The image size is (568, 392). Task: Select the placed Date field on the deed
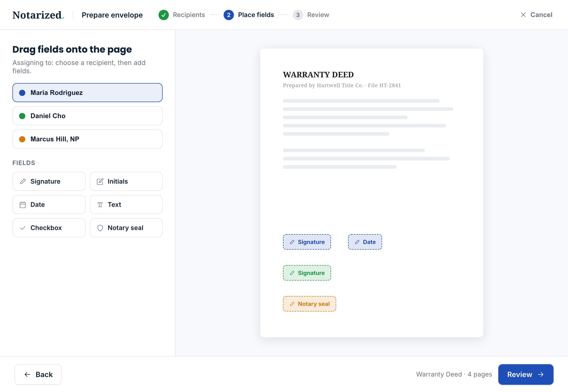(x=365, y=242)
